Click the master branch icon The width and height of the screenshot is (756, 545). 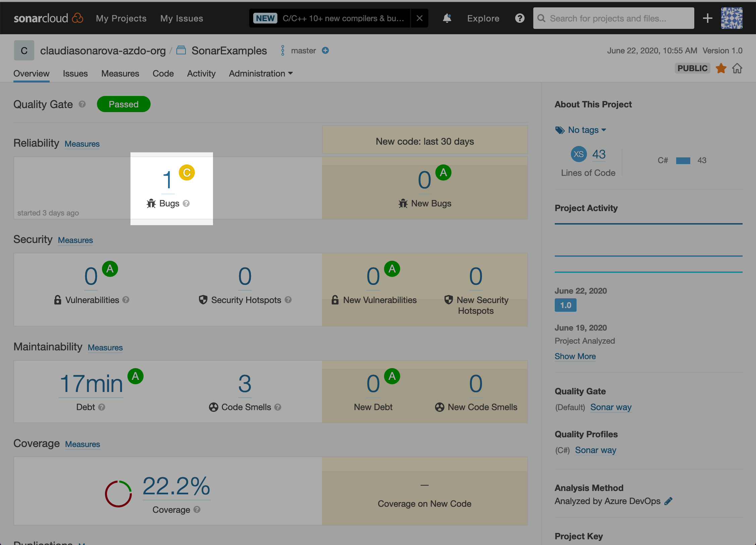(x=282, y=50)
